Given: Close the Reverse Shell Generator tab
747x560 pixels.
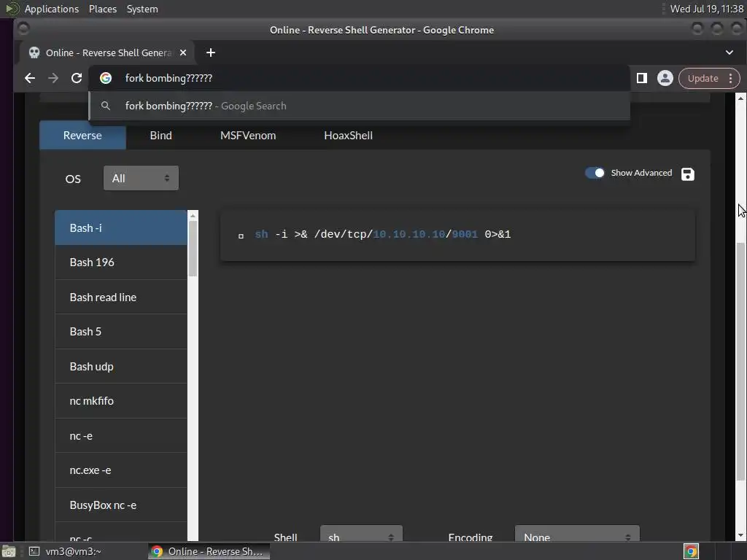Looking at the screenshot, I should (183, 52).
